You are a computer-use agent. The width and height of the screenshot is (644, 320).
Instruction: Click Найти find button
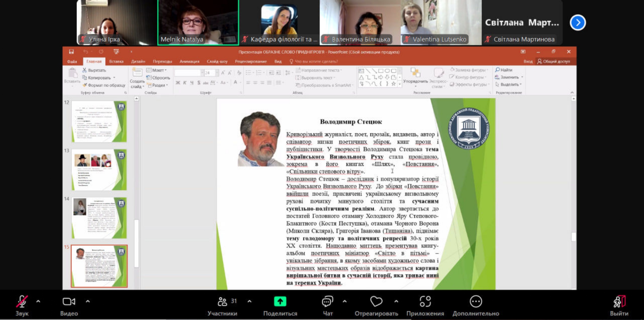504,70
